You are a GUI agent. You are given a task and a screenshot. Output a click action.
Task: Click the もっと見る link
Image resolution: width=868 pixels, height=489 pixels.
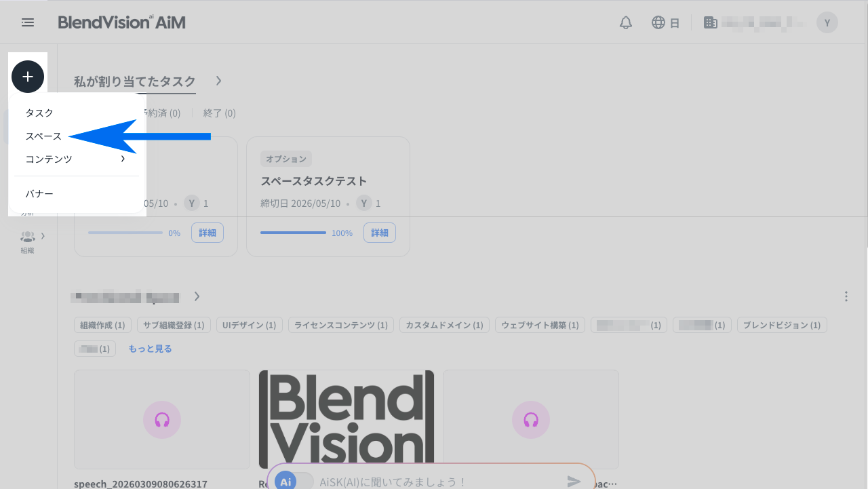[150, 349]
